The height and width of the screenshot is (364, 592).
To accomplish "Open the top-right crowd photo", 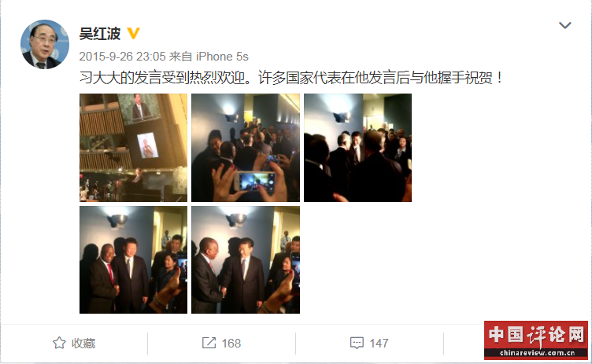I will click(357, 148).
